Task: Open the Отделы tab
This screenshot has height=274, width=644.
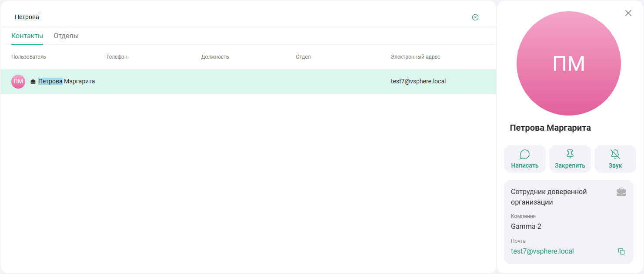Action: 66,36
